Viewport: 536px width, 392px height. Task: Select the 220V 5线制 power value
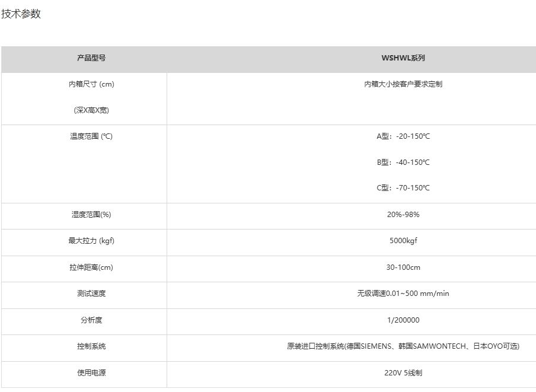point(403,373)
